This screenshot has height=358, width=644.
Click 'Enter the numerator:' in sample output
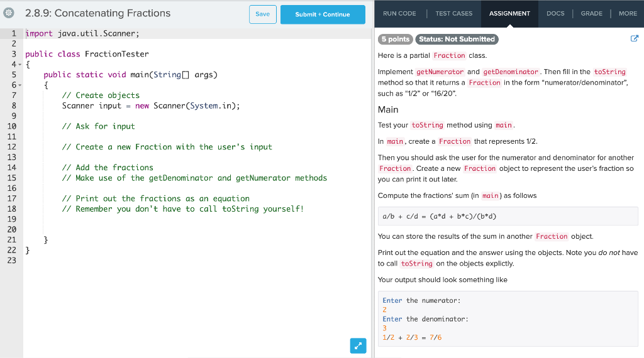pyautogui.click(x=421, y=301)
